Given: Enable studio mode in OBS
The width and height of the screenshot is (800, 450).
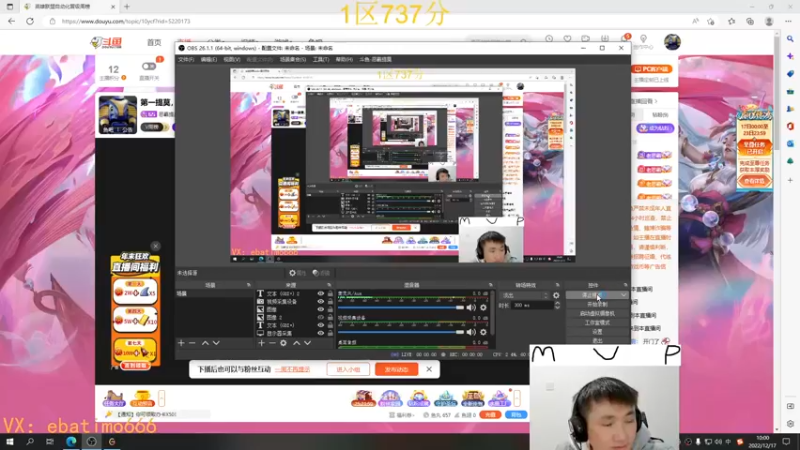Looking at the screenshot, I should point(597,322).
